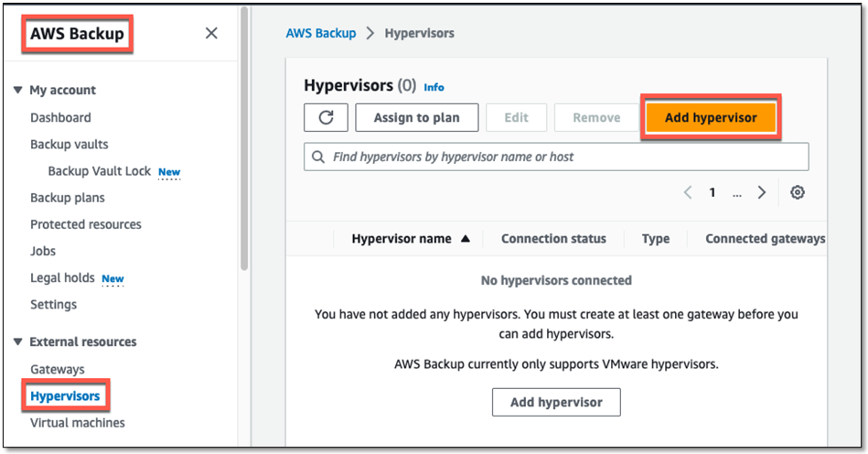
Task: Click the disabled Edit button
Action: (x=516, y=117)
